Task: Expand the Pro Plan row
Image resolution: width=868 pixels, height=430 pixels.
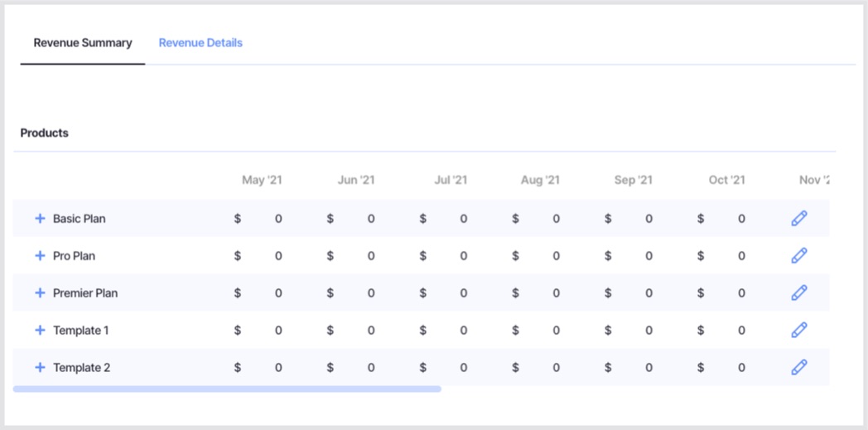Action: tap(40, 256)
